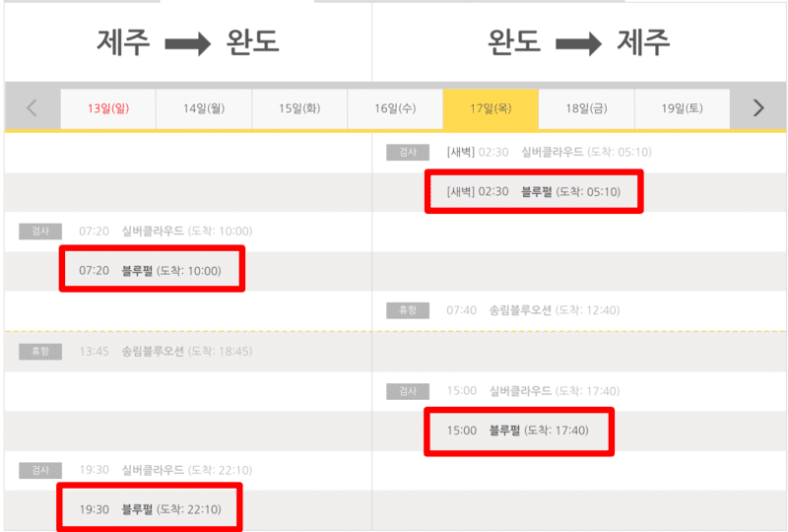Select the 14일(월) date tab
Screen dimensions: 788x532
204,108
